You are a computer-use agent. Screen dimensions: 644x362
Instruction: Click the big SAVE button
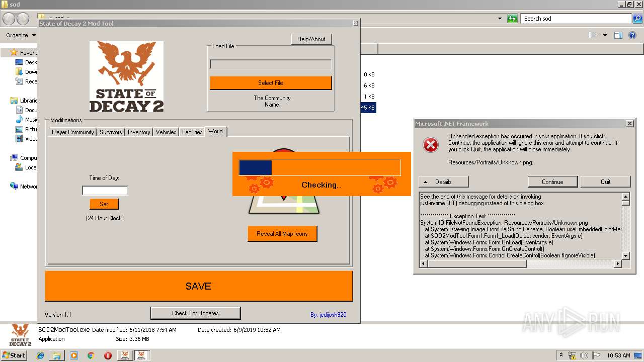(199, 286)
